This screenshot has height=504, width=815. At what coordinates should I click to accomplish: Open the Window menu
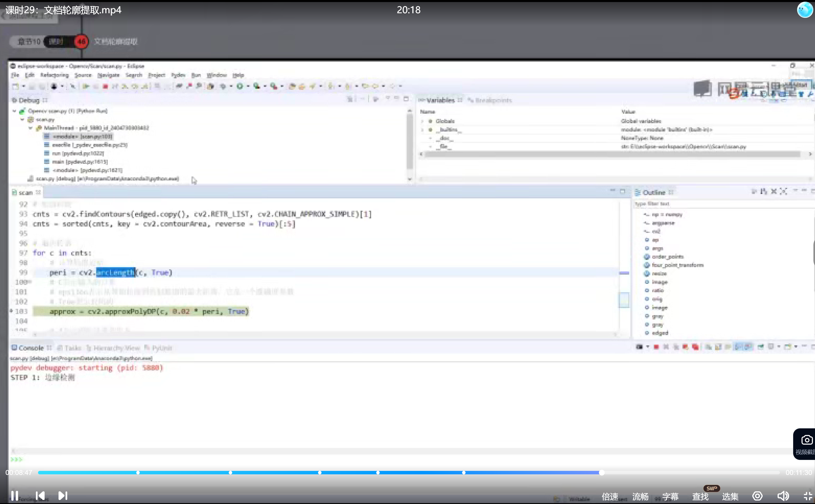coord(217,75)
